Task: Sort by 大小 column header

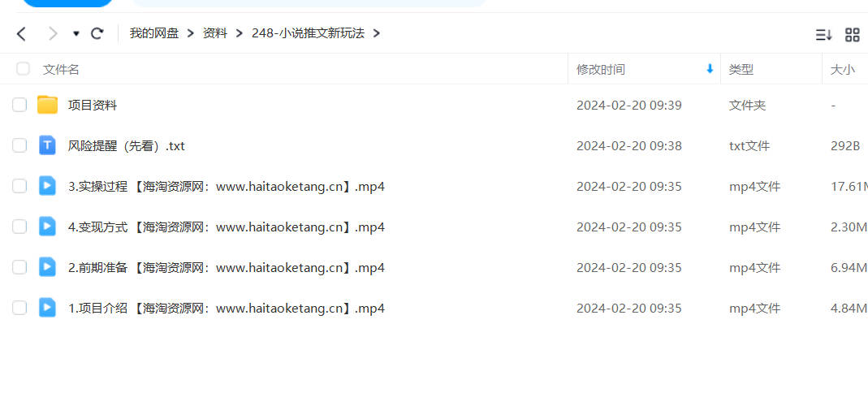Action: (x=843, y=69)
